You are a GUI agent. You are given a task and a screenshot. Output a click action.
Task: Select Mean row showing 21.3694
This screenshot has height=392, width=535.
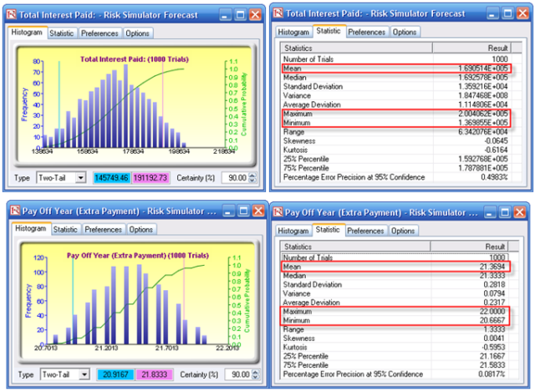(x=395, y=267)
